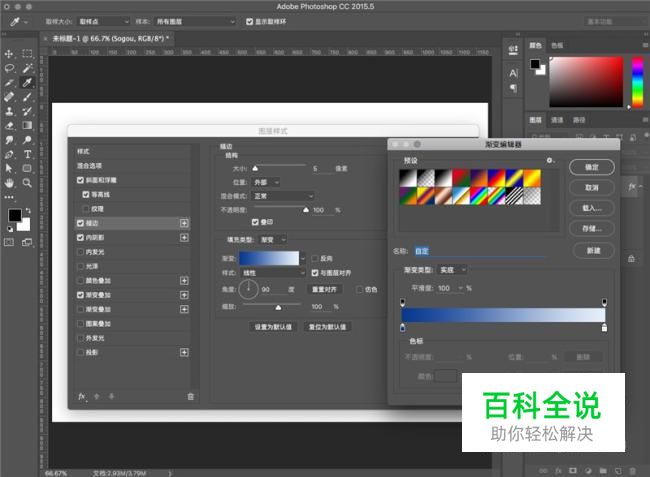Click the Make Default button
Screen dimensions: 650x477
coord(273,327)
